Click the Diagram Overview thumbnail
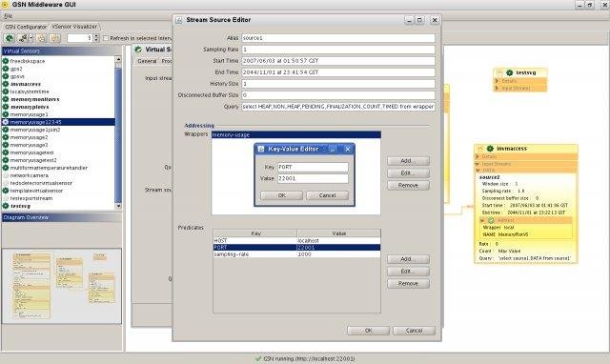The width and height of the screenshot is (610, 364). pyautogui.click(x=62, y=286)
